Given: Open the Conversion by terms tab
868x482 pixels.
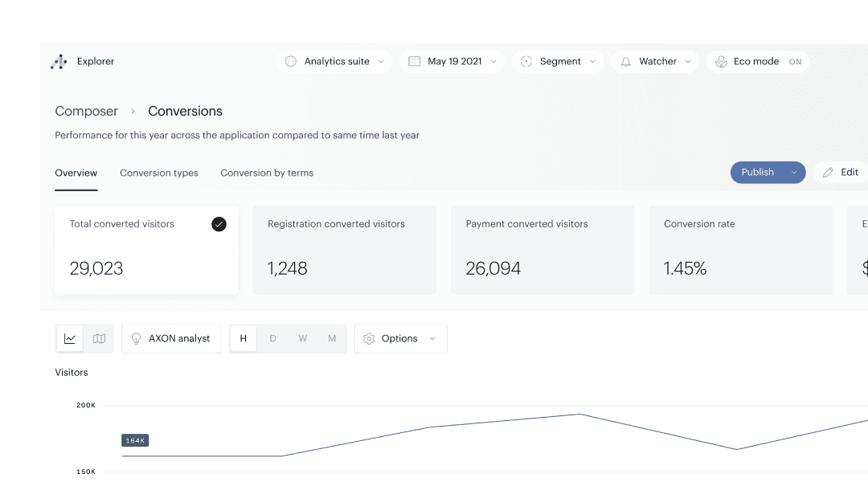Looking at the screenshot, I should click(x=267, y=173).
